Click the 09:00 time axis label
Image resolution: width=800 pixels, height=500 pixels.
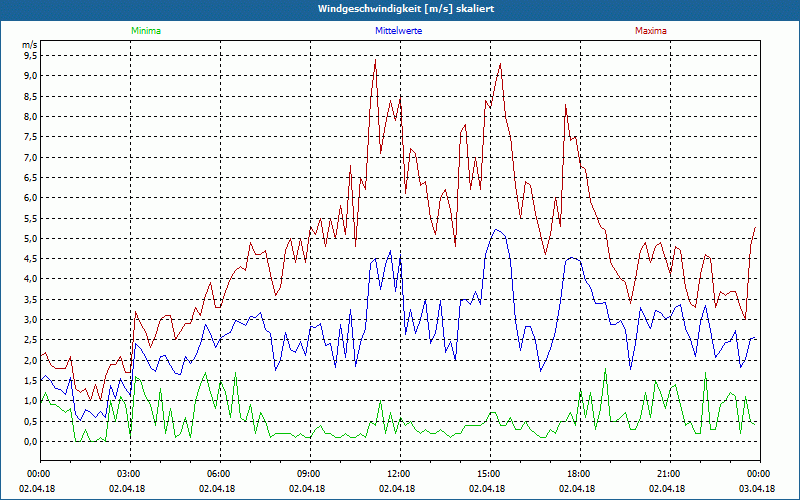point(310,474)
